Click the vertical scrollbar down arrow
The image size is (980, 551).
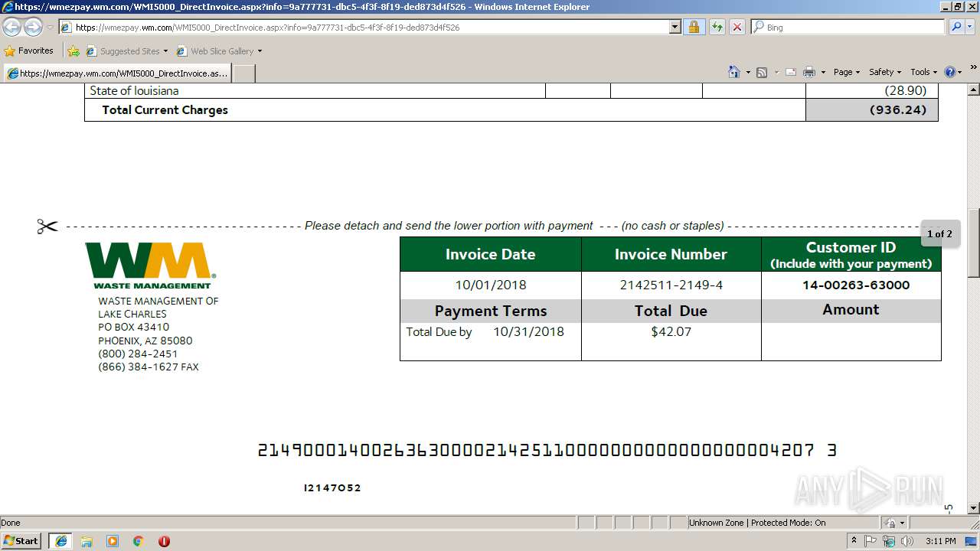(x=973, y=508)
